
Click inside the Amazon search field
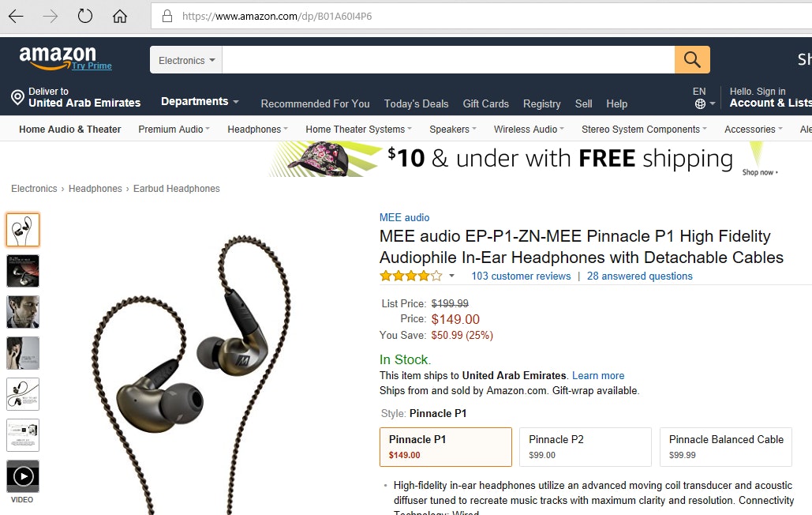pos(448,60)
